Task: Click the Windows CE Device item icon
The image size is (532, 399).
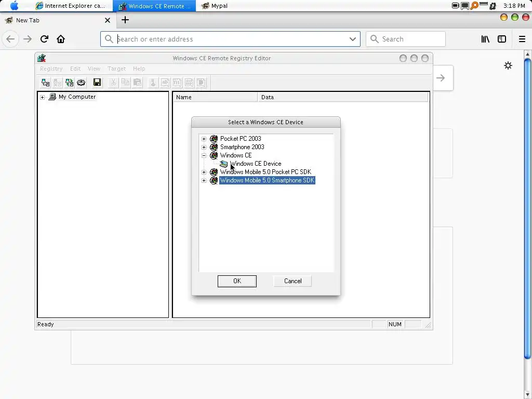Action: 223,164
